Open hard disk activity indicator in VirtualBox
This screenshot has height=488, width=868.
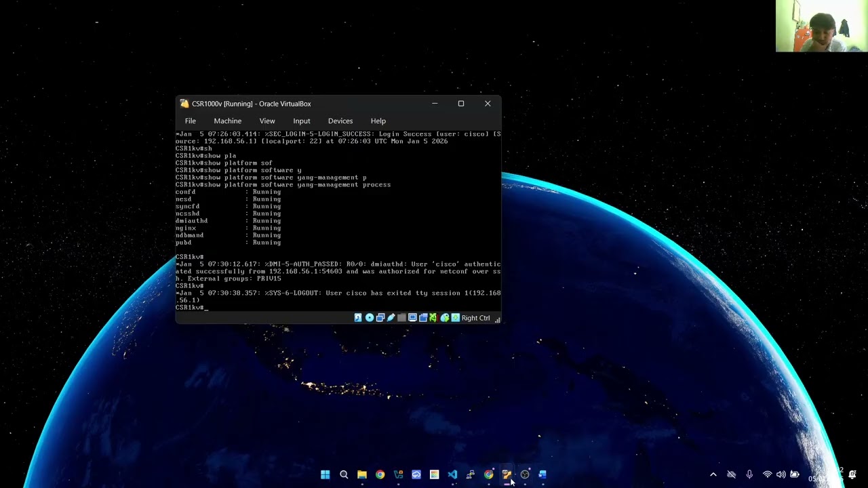tap(358, 318)
